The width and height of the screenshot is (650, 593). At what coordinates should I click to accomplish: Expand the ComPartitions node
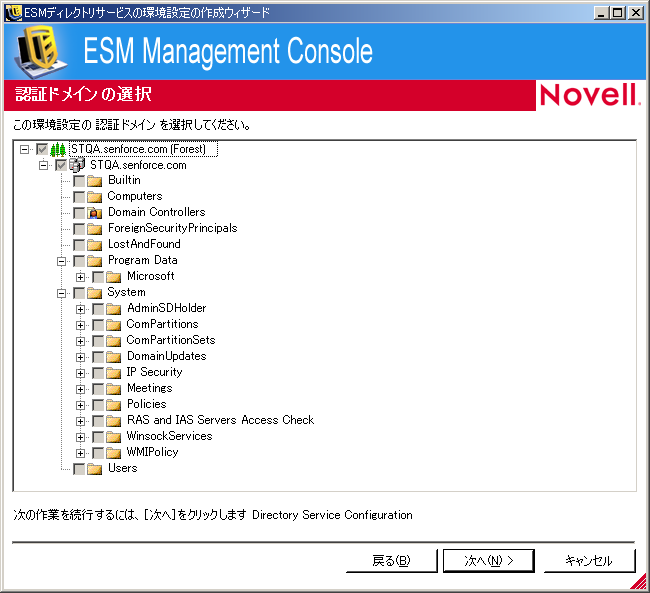[80, 325]
